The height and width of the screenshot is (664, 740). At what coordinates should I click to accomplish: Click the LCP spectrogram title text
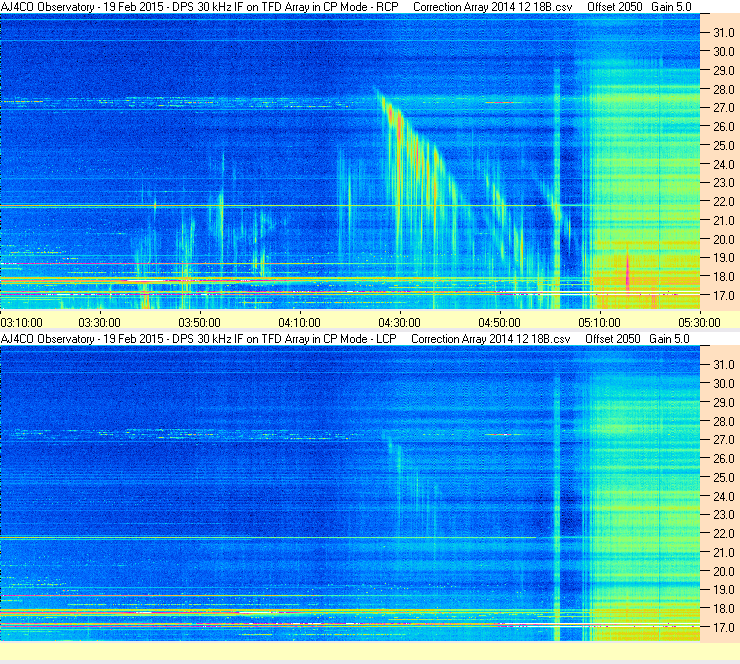(x=199, y=339)
